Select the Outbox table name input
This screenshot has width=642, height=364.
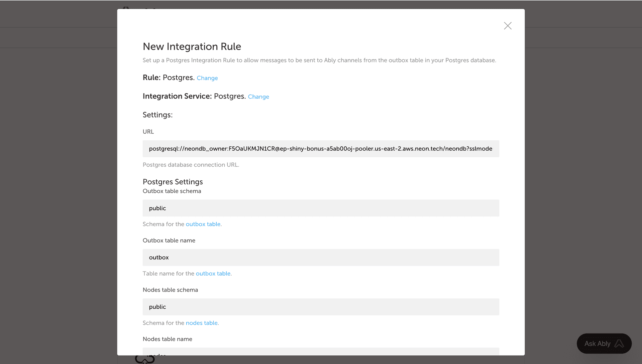coord(321,257)
